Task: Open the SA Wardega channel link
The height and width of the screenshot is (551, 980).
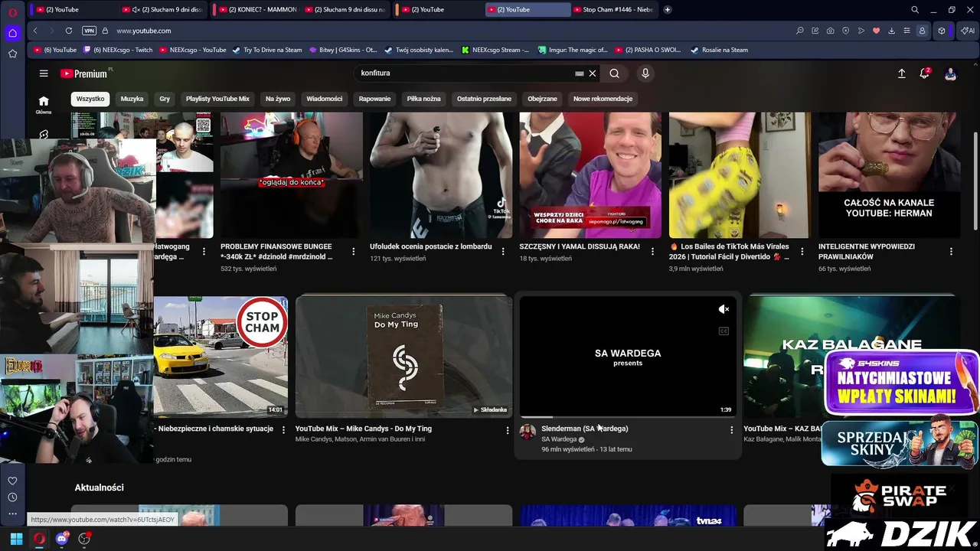Action: point(559,439)
